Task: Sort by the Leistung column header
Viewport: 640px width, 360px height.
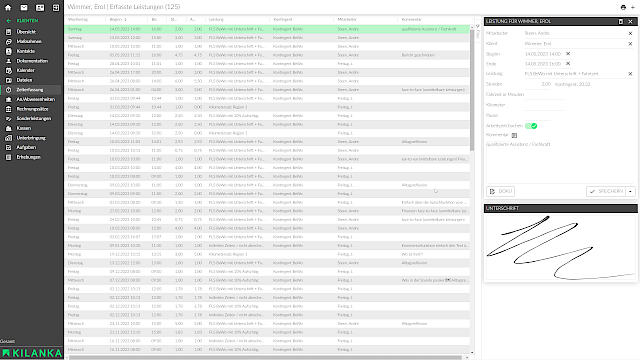Action: (216, 20)
